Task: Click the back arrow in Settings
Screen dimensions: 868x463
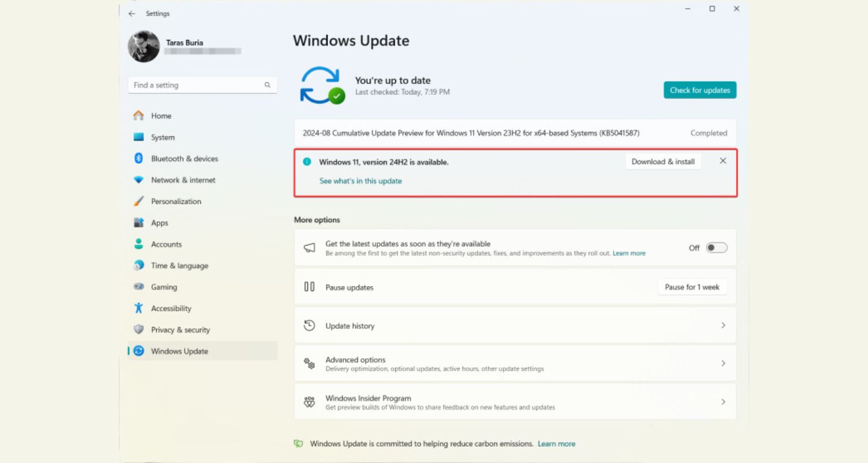Action: 132,13
